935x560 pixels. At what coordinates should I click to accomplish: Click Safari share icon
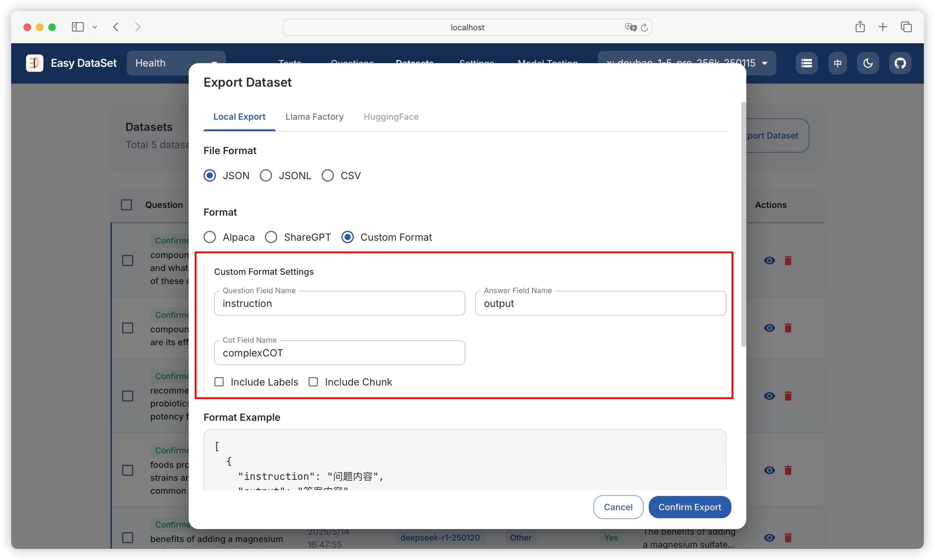tap(860, 27)
